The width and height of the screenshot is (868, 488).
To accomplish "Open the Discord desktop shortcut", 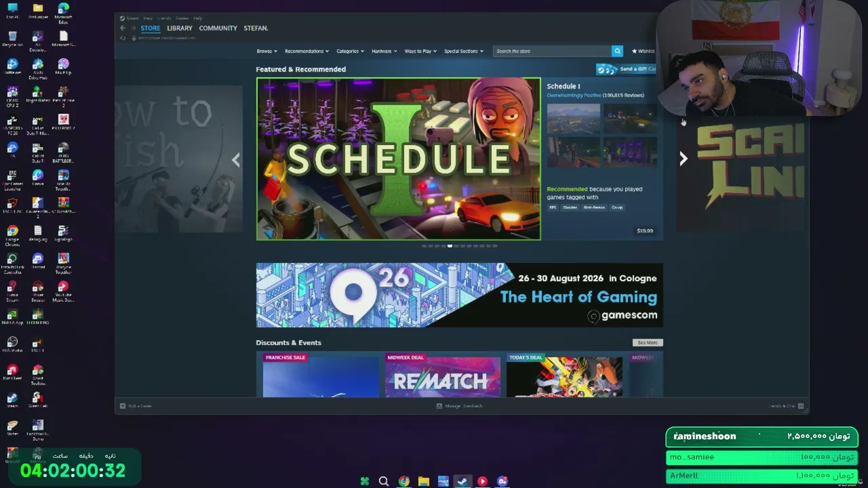I will 38,262.
